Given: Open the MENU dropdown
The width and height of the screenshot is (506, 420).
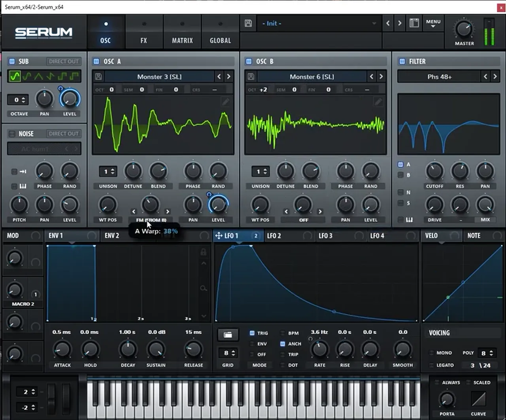Looking at the screenshot, I should pos(433,23).
